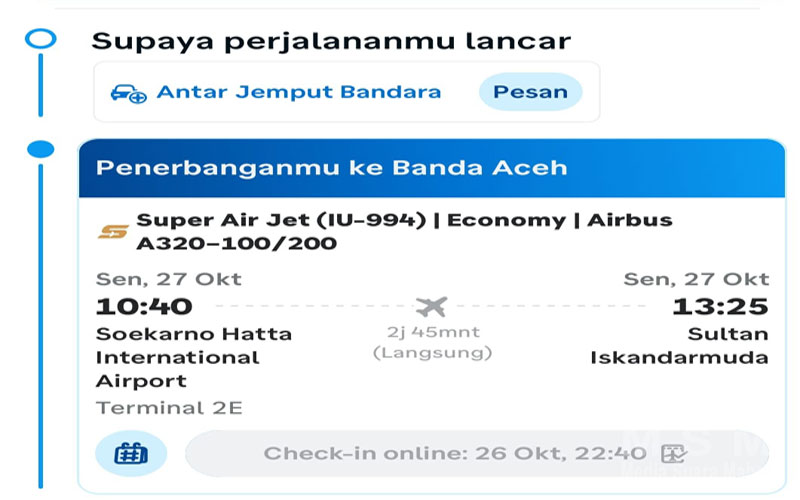Screen dimensions: 800x500
Task: Click the Penerbanganmu ke Banda Aceh header
Action: [x=331, y=167]
